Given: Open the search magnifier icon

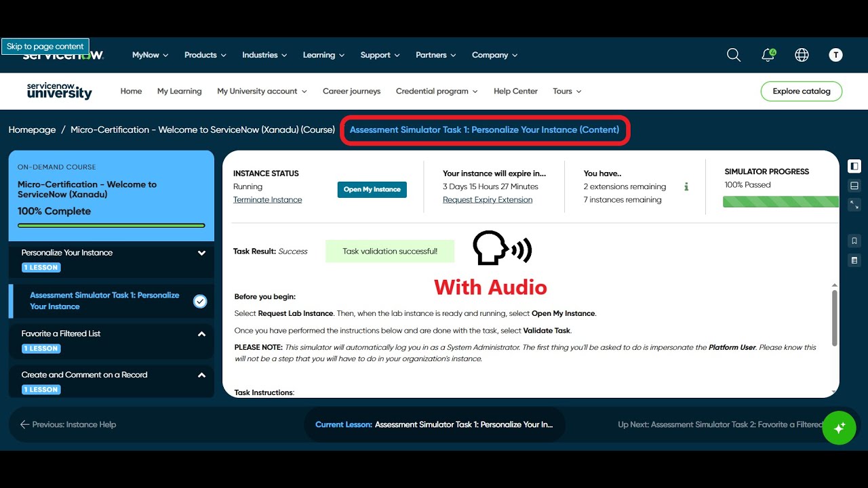Looking at the screenshot, I should [x=734, y=55].
